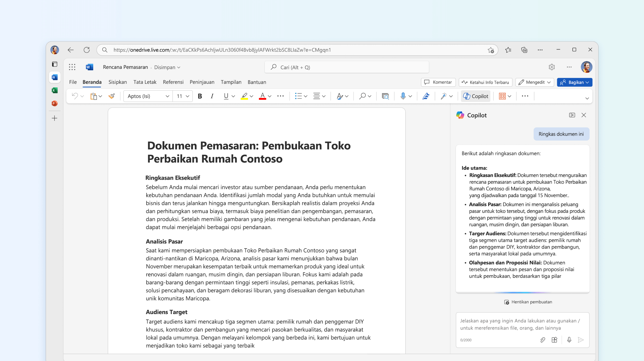Click the Komentar button

438,82
